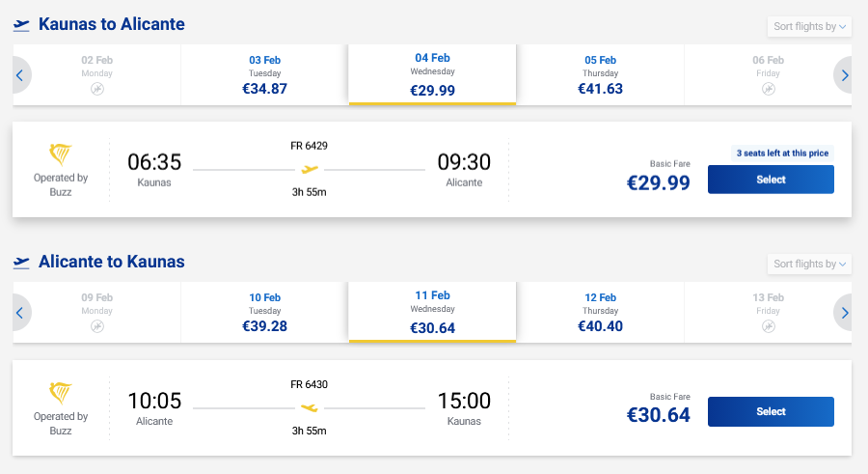This screenshot has width=868, height=474.
Task: Click the no-flight icon under 13 Feb Friday
Action: tap(768, 326)
